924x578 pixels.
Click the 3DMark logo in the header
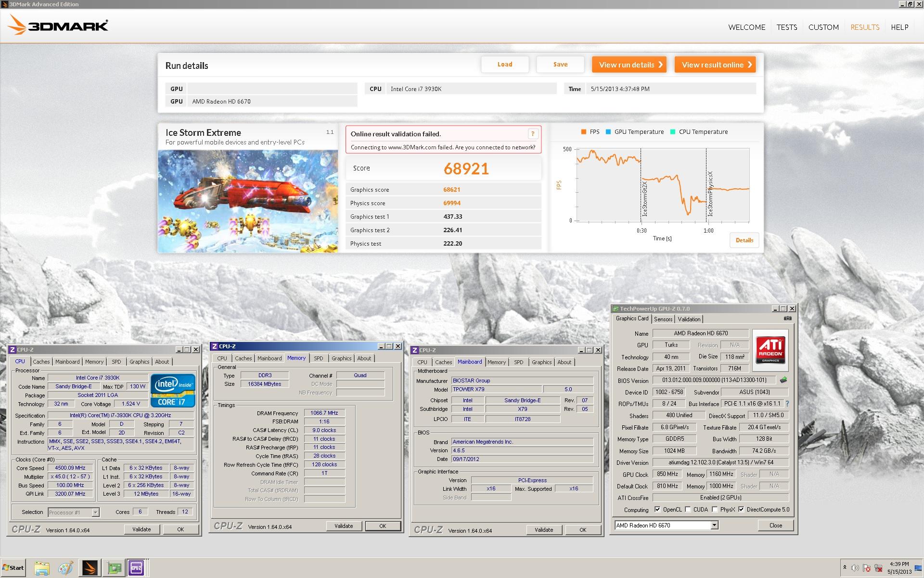pos(58,24)
